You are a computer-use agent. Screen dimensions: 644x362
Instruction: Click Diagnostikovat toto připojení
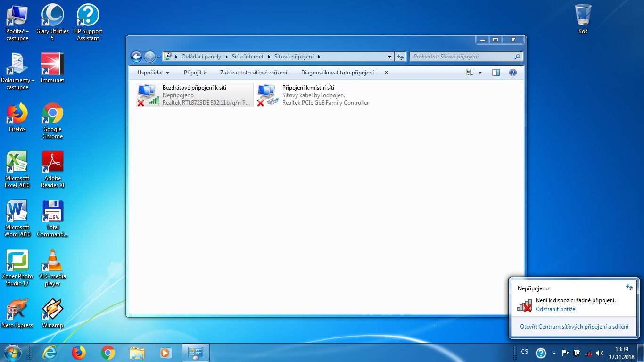[x=338, y=73]
